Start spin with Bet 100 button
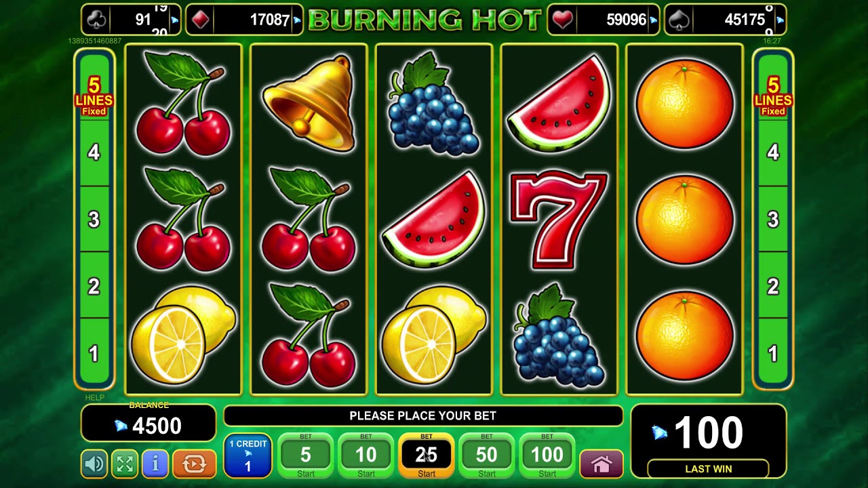The height and width of the screenshot is (488, 868). pyautogui.click(x=547, y=455)
